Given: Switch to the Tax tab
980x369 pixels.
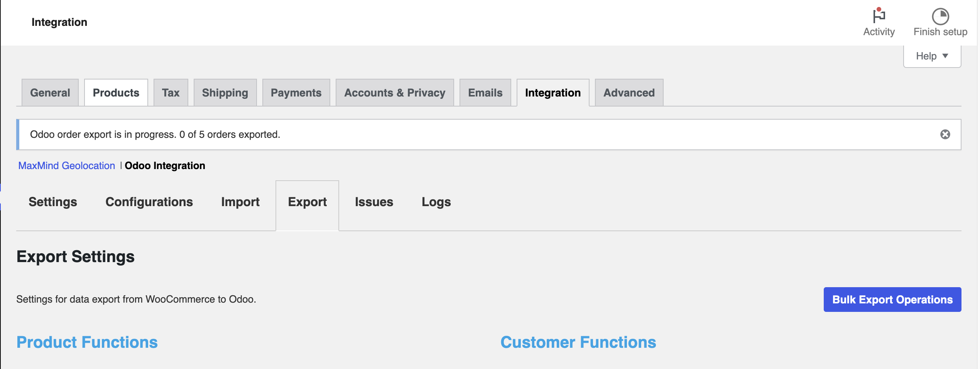Looking at the screenshot, I should point(171,93).
